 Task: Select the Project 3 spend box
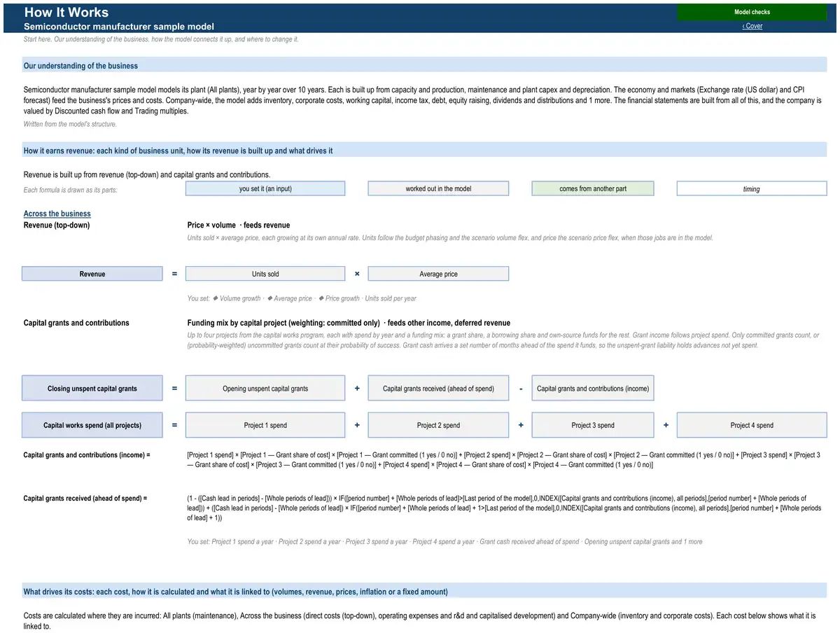593,425
